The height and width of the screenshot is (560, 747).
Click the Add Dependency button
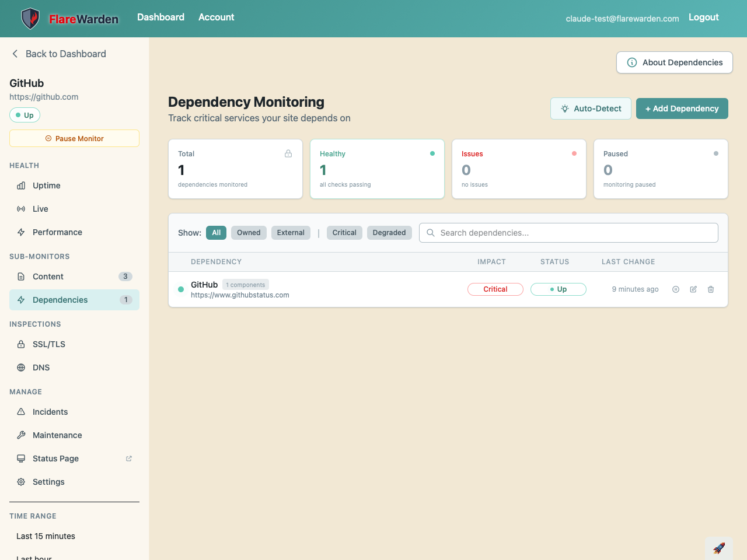[x=682, y=108]
